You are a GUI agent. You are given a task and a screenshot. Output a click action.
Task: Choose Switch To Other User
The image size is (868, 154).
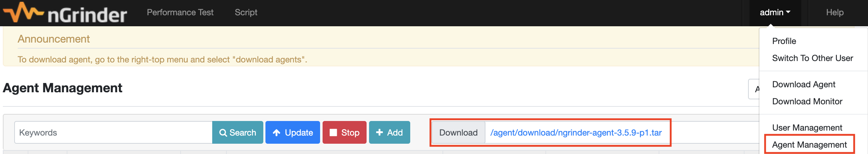click(813, 58)
